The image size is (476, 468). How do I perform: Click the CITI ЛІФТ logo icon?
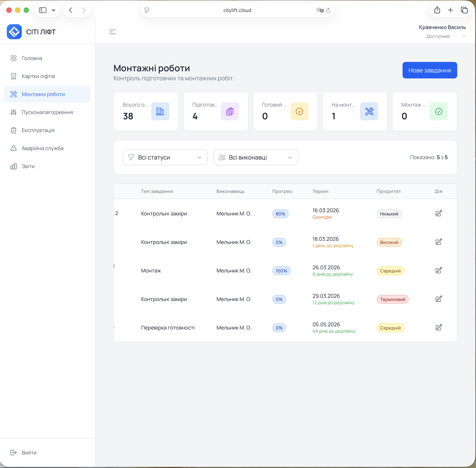point(14,32)
